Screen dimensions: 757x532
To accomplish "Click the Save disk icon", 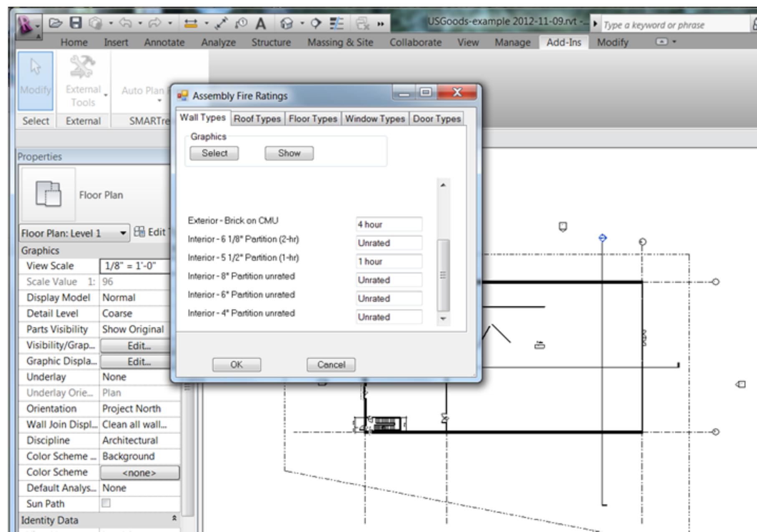I will [x=76, y=23].
